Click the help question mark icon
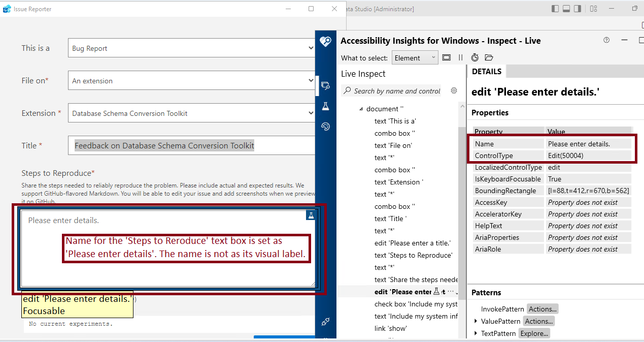The image size is (644, 342). tap(606, 40)
